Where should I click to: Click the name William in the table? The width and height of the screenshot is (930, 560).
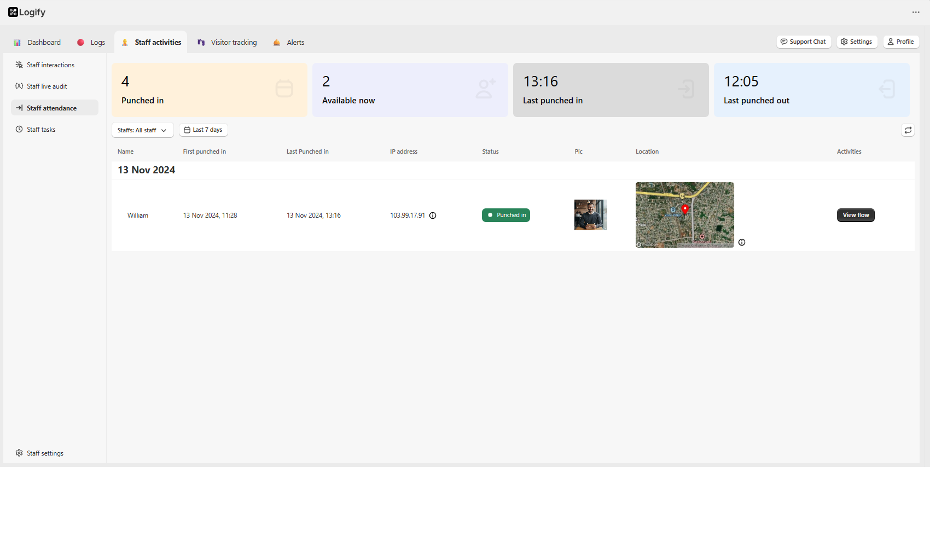coord(138,215)
